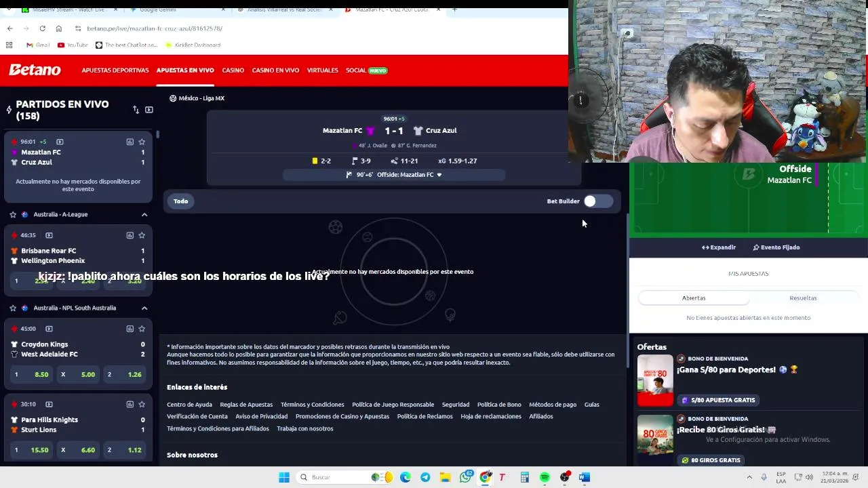The image size is (868, 488).
Task: Click stream icon beside 46:35 match
Action: tap(49, 235)
